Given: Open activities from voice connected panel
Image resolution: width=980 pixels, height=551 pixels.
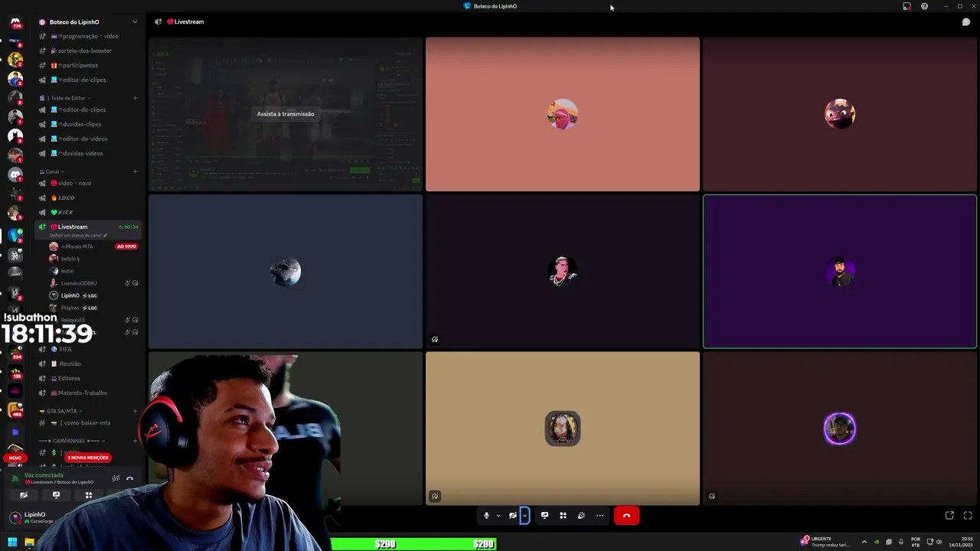Looking at the screenshot, I should pos(89,495).
